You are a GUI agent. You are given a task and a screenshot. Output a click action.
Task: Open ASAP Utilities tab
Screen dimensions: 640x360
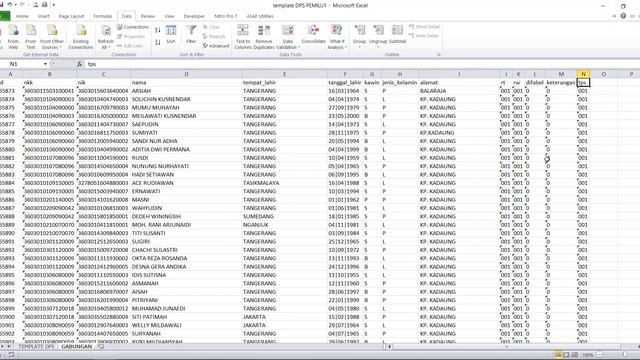tap(260, 16)
